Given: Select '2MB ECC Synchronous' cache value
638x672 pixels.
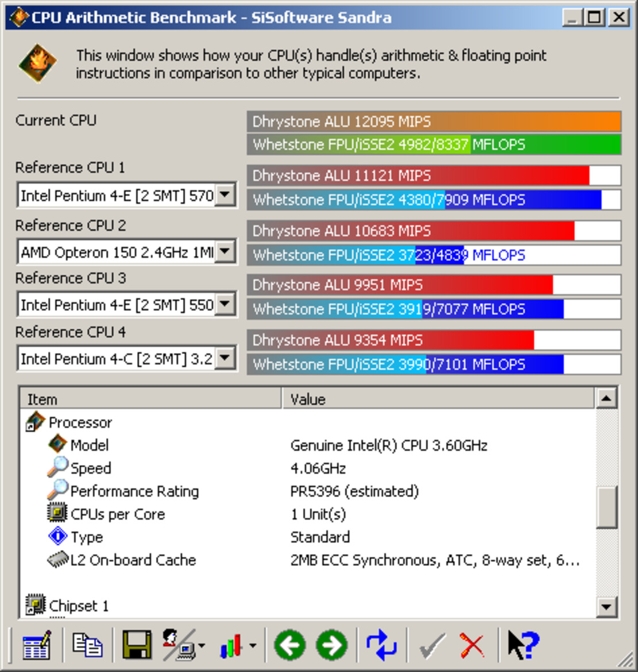Looking at the screenshot, I should click(435, 560).
